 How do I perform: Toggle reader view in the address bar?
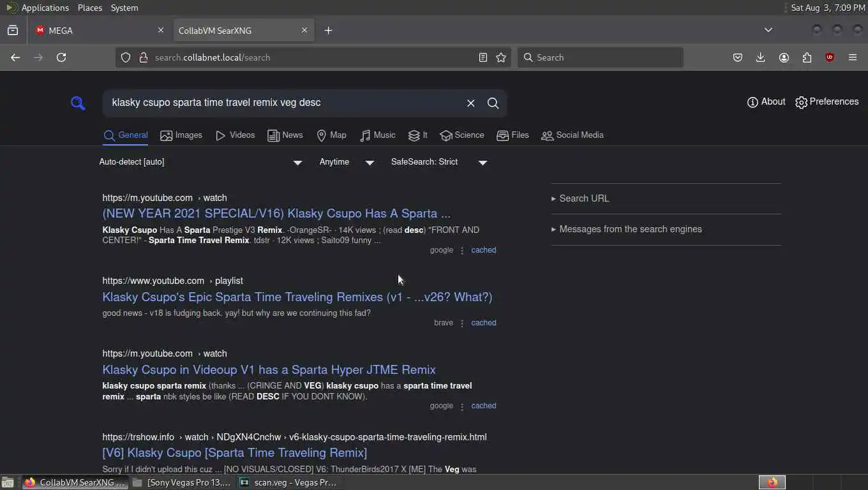click(x=483, y=57)
